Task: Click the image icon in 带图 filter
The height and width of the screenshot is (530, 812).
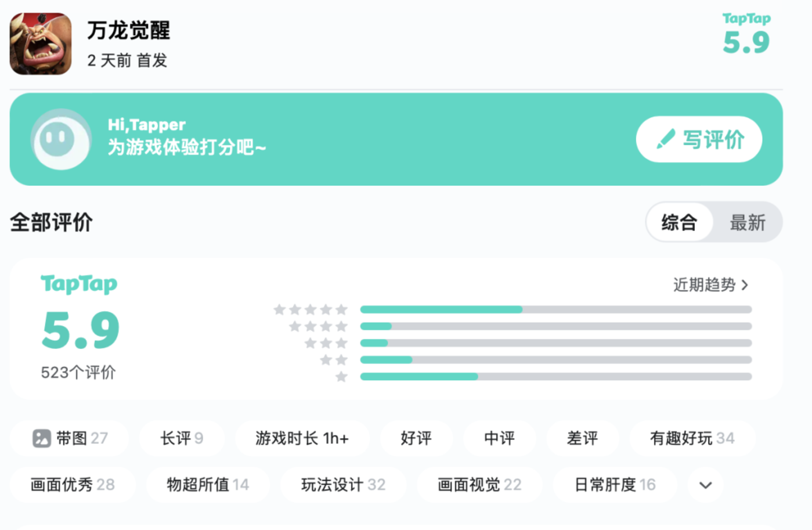Action: point(42,438)
